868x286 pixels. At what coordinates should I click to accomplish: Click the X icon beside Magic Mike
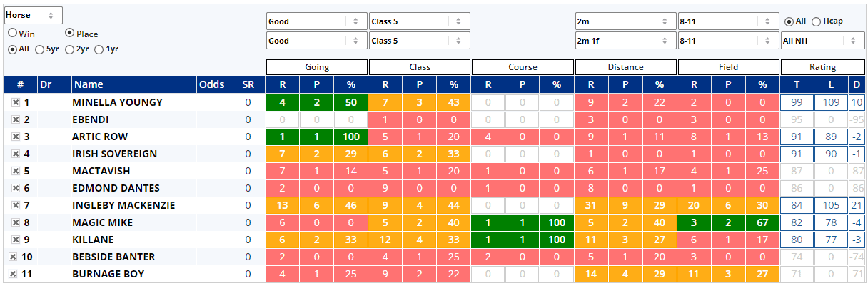point(15,222)
